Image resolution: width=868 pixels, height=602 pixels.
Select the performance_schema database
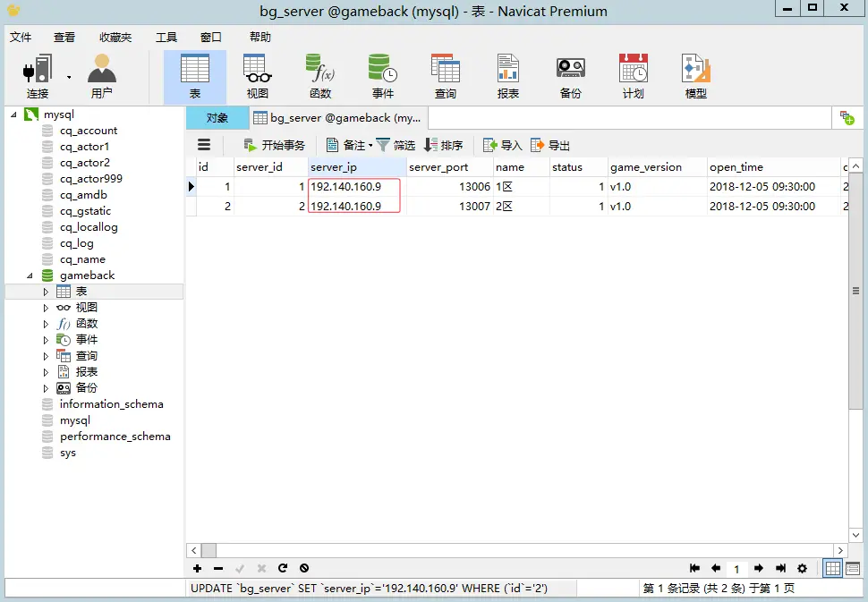tap(115, 437)
